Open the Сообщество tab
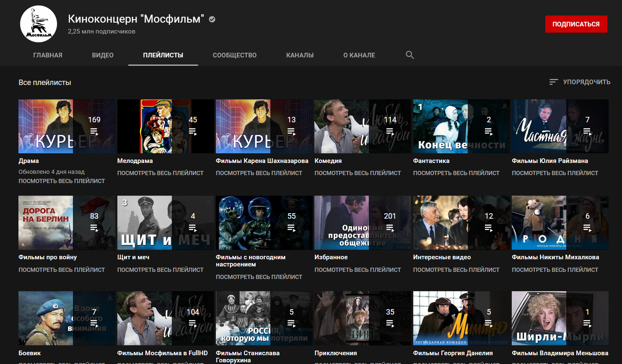The width and height of the screenshot is (622, 364). tap(234, 55)
